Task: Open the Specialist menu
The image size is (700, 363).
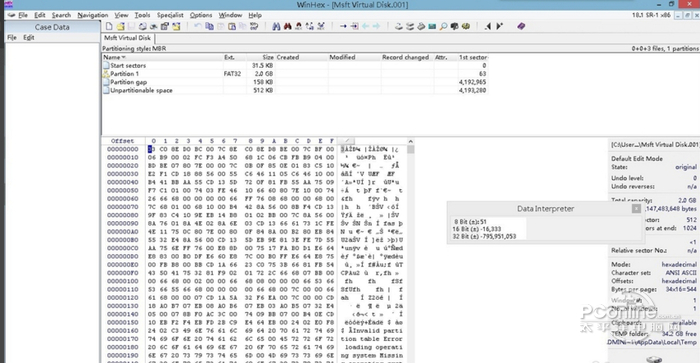Action: (x=170, y=15)
